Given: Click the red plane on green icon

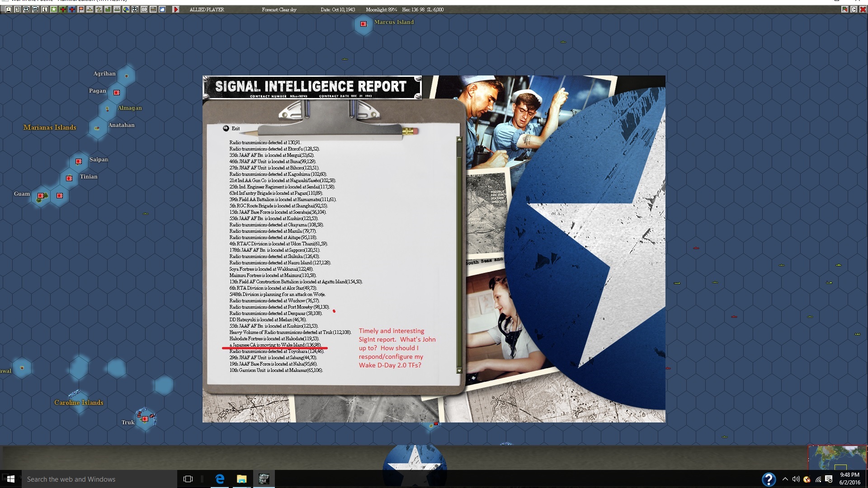Looking at the screenshot, I should (63, 9).
